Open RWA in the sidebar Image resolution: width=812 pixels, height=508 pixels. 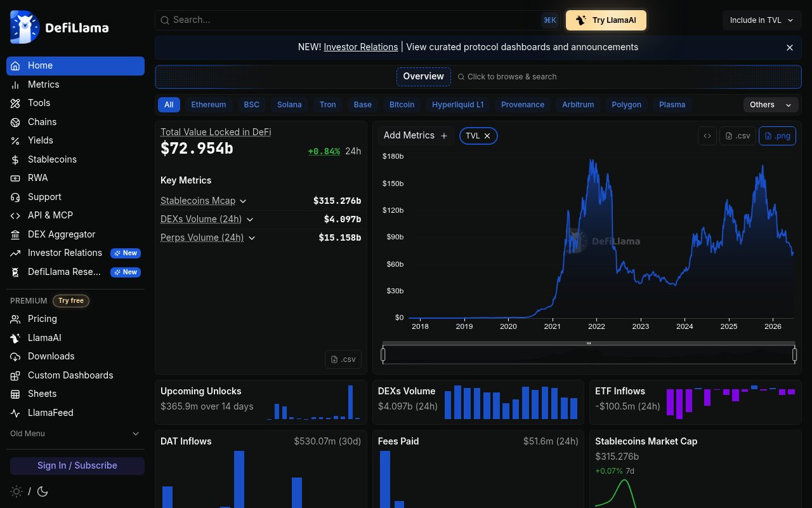[x=75, y=178]
